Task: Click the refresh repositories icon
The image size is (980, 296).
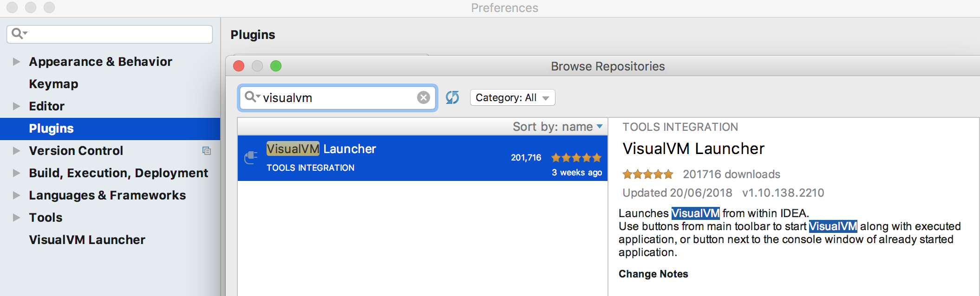Action: [452, 97]
